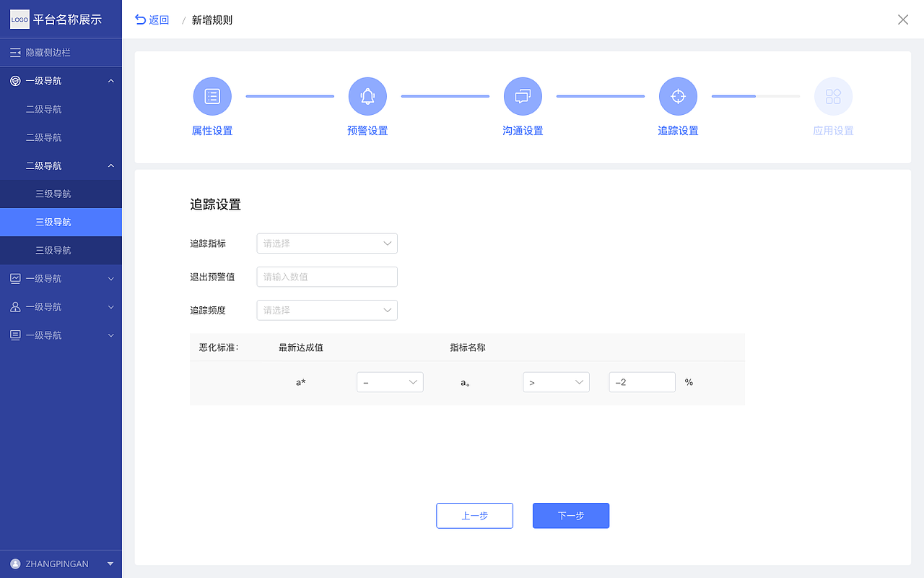Click the 退出预警值 input field
This screenshot has width=924, height=578.
coord(326,277)
